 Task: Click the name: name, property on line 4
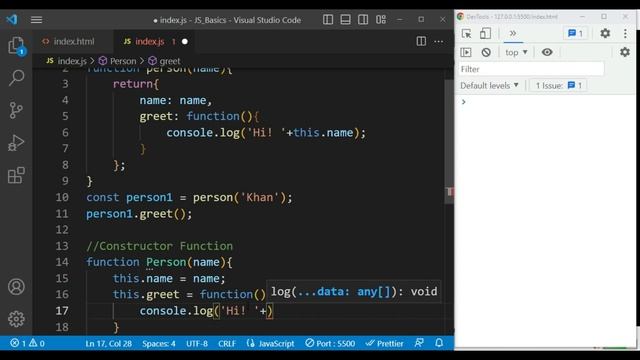(176, 100)
